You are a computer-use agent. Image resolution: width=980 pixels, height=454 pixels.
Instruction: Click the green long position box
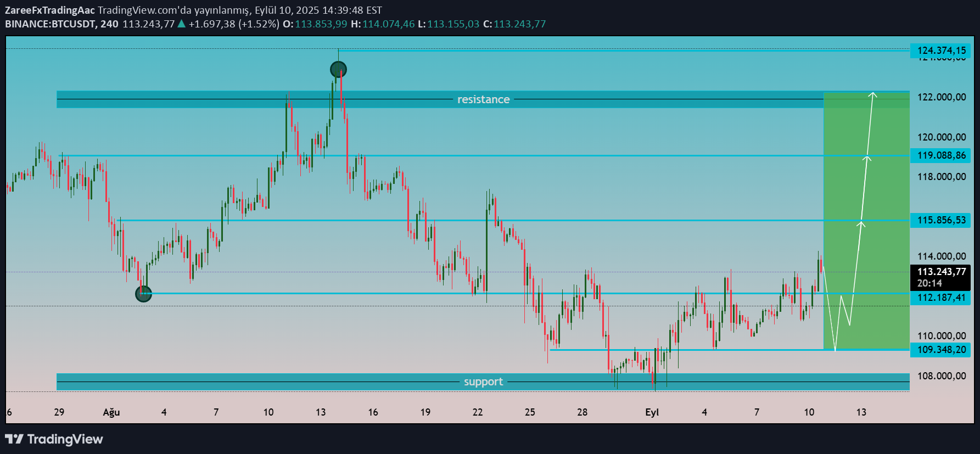[x=866, y=221]
